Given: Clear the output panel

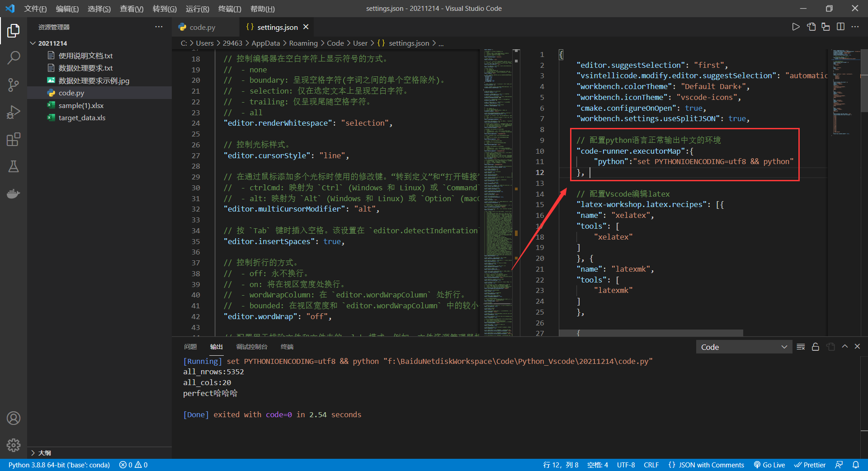Looking at the screenshot, I should [801, 347].
